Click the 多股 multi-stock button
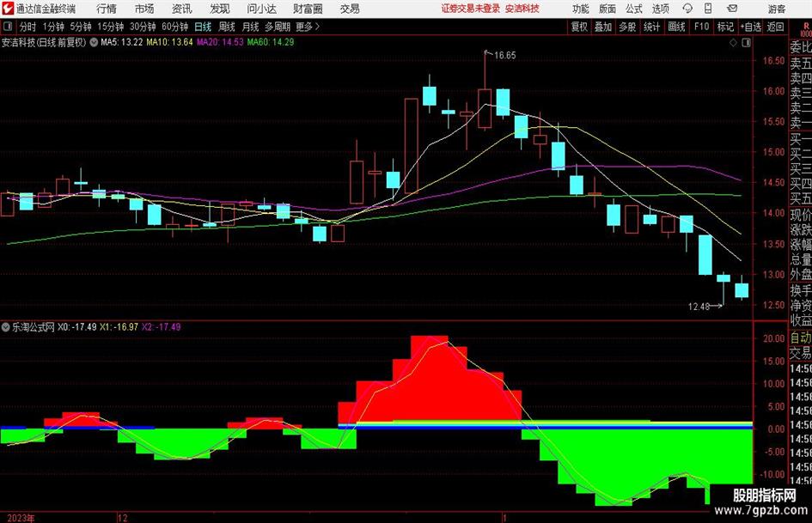This screenshot has width=812, height=523. 627,27
